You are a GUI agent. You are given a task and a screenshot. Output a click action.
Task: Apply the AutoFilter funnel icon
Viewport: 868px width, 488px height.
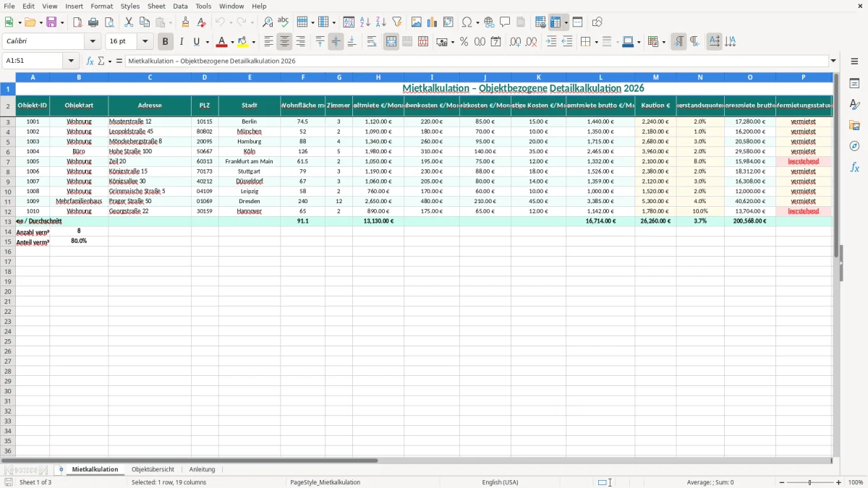point(397,22)
